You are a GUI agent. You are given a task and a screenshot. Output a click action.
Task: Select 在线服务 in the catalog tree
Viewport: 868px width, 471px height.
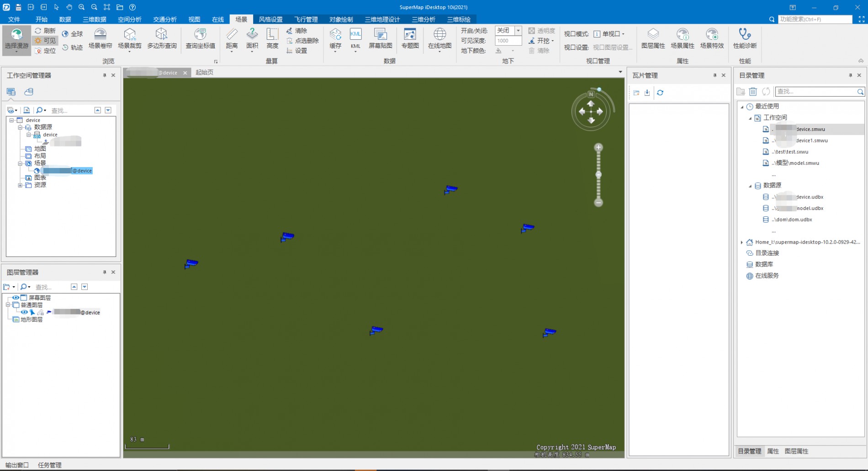(x=767, y=276)
